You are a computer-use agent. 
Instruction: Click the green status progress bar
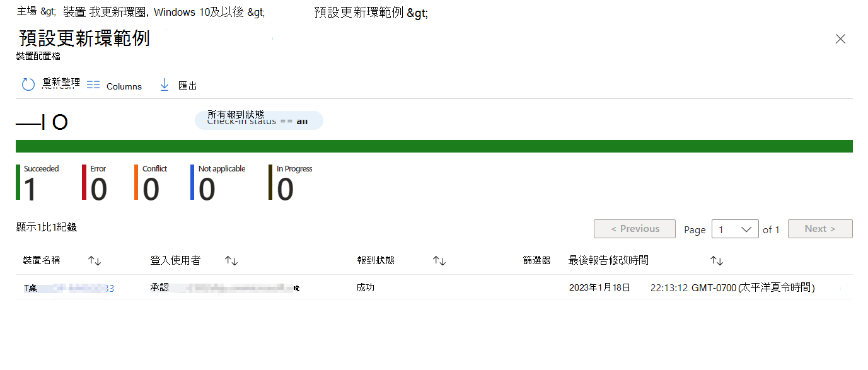pyautogui.click(x=434, y=146)
